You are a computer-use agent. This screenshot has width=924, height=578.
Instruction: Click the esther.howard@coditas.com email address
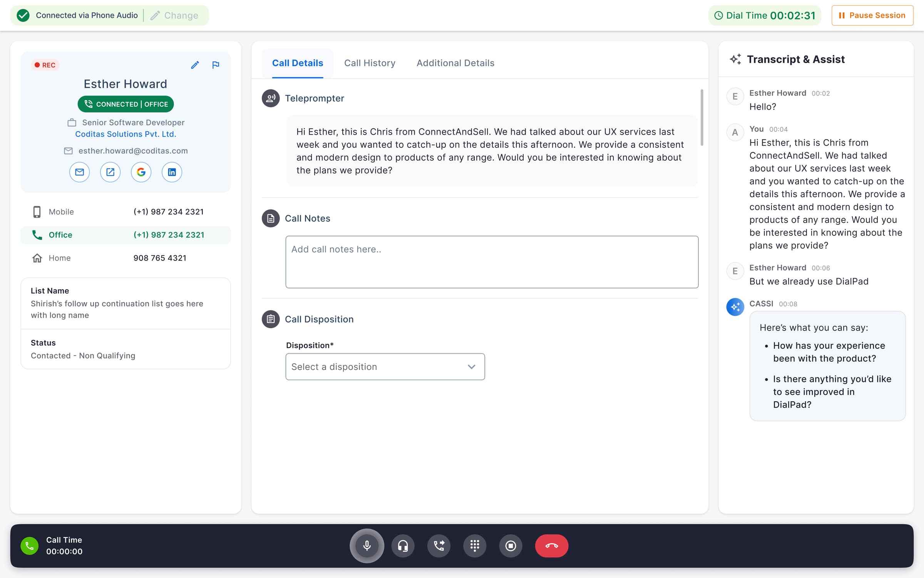click(x=133, y=151)
